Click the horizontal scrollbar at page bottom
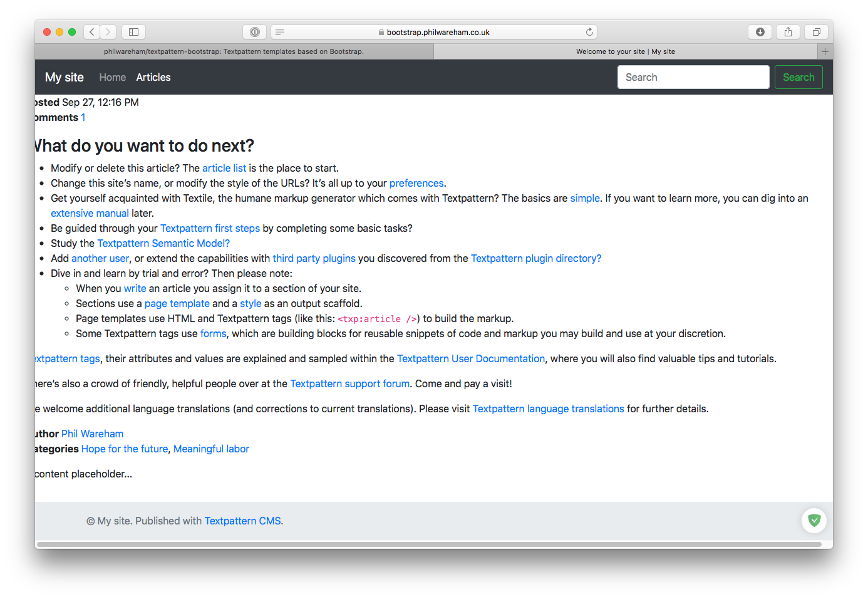Viewport: 868px width, 599px height. pos(429,544)
